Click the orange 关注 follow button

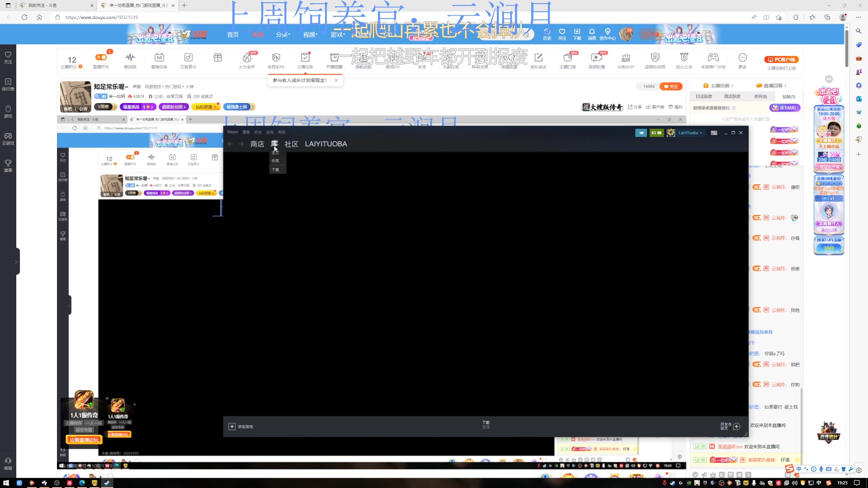pyautogui.click(x=671, y=86)
